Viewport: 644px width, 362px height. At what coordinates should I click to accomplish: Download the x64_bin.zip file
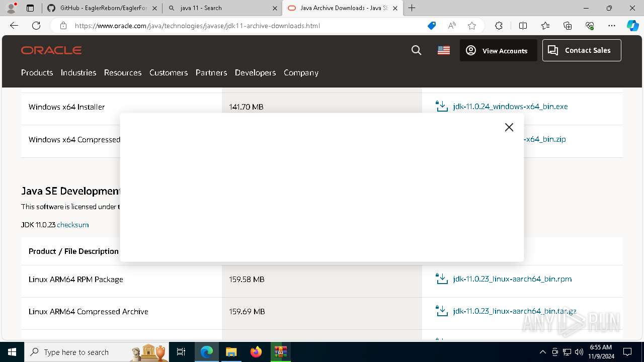click(545, 139)
